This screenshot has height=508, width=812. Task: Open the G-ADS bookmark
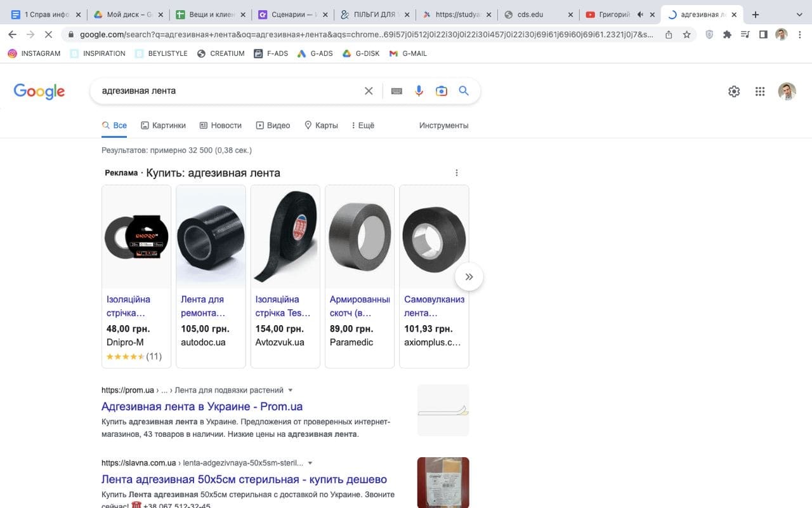[315, 53]
